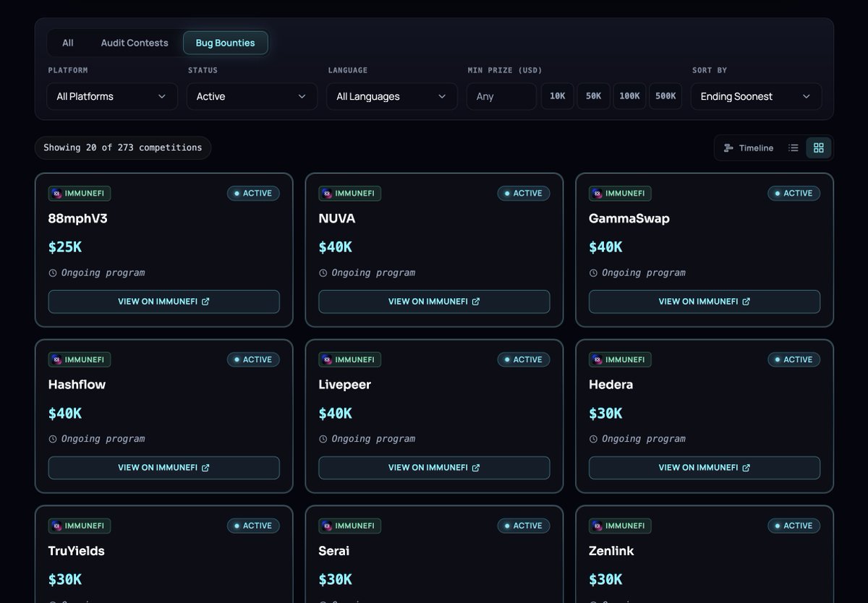Screen dimensions: 868x603
Task: Select the All tab
Action: (68, 43)
